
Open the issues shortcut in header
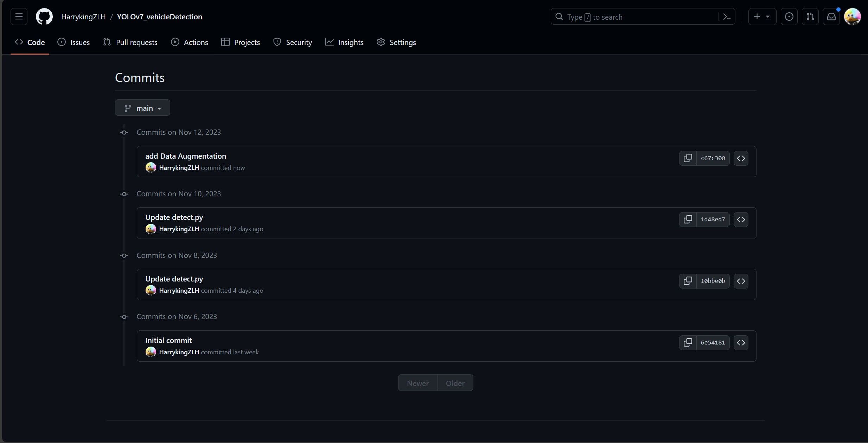click(x=789, y=17)
